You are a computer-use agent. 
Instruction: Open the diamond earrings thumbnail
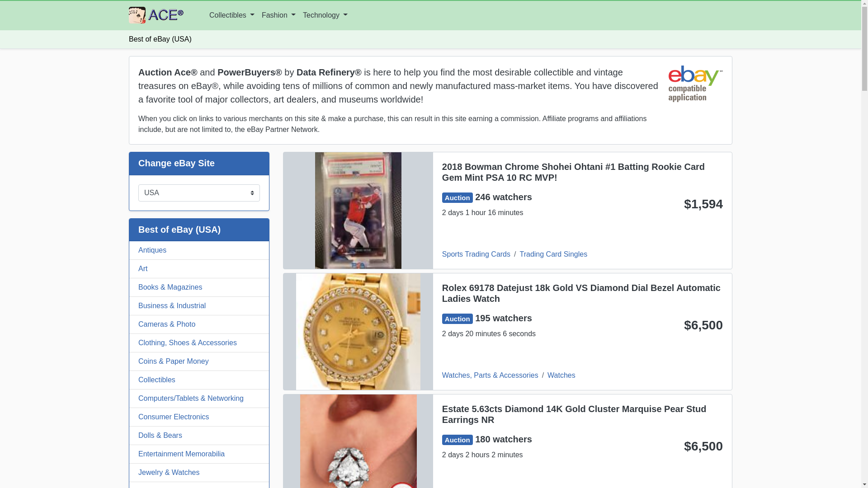point(358,441)
